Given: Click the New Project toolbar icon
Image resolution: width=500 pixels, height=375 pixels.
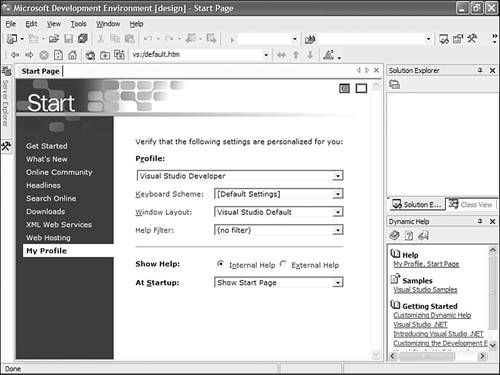Looking at the screenshot, I should coord(12,39).
